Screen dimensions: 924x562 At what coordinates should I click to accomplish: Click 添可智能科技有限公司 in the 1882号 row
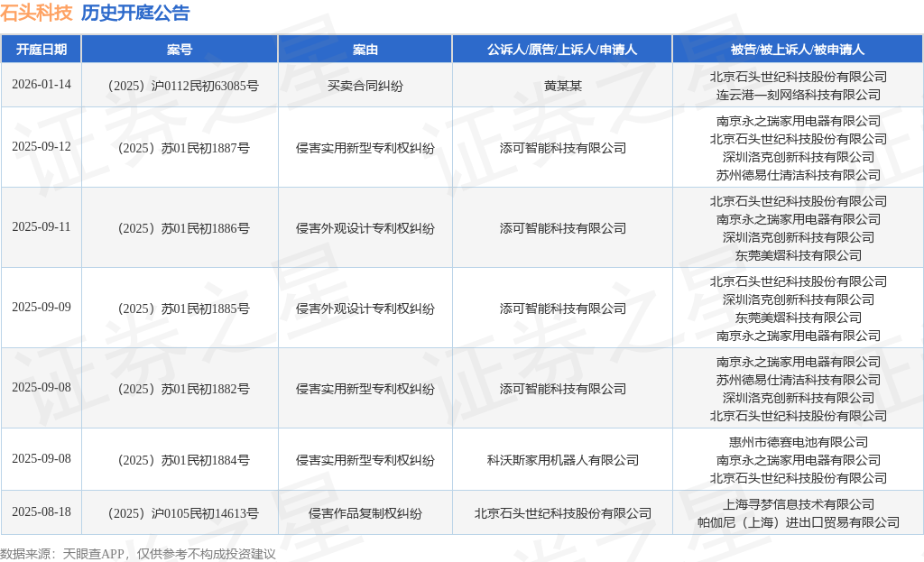click(563, 389)
